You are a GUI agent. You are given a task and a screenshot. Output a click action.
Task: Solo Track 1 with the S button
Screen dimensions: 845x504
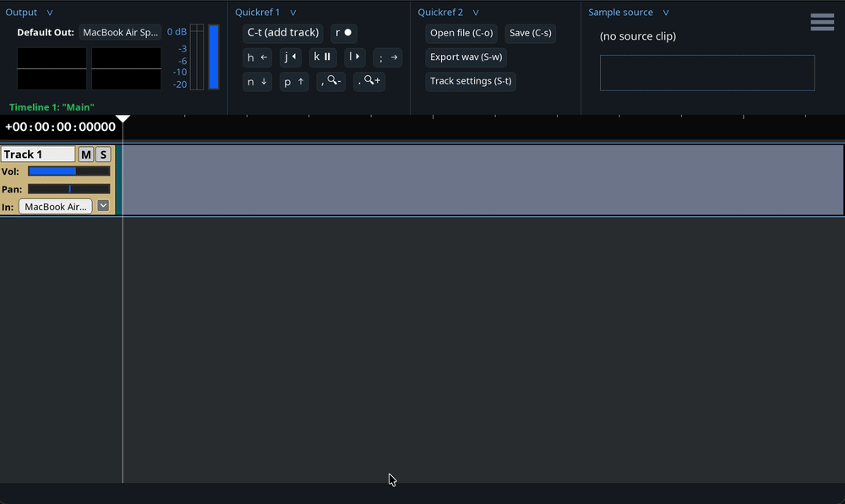click(x=103, y=154)
